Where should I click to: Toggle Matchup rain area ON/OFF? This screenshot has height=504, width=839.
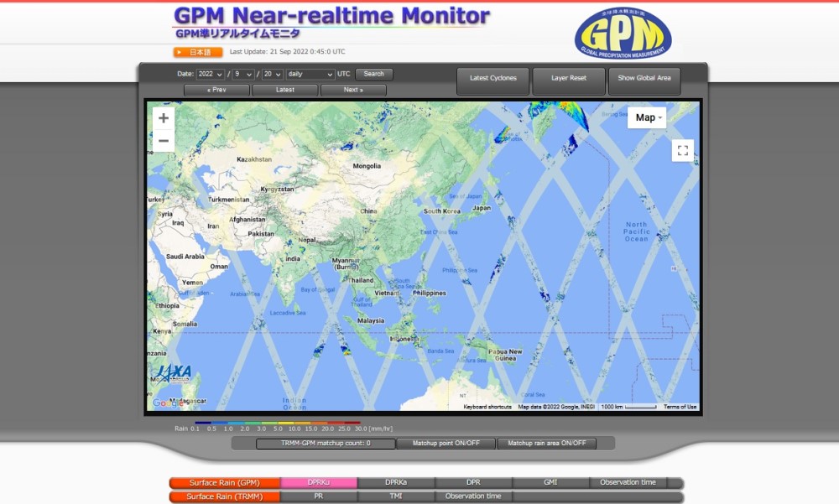coord(546,444)
